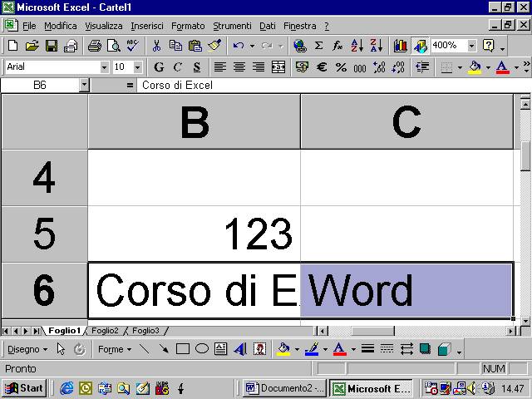The width and height of the screenshot is (532, 399).
Task: Open the Arial font name dropdown
Action: [x=104, y=67]
